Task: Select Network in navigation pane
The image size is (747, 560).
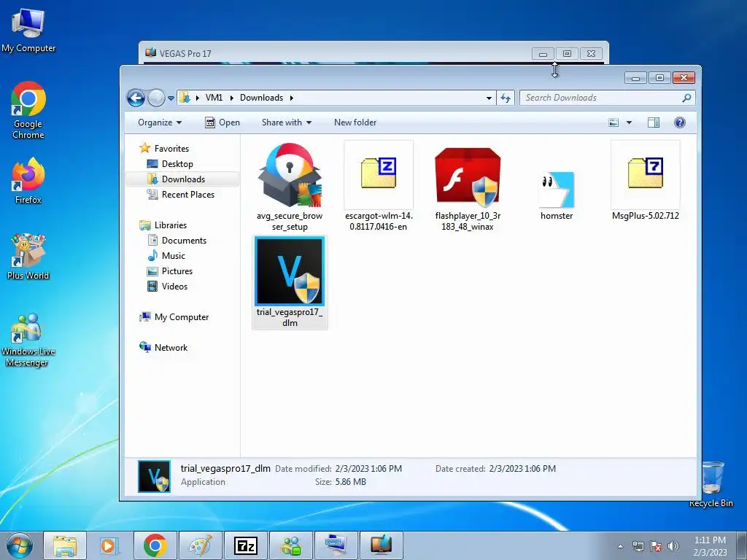Action: tap(163, 348)
